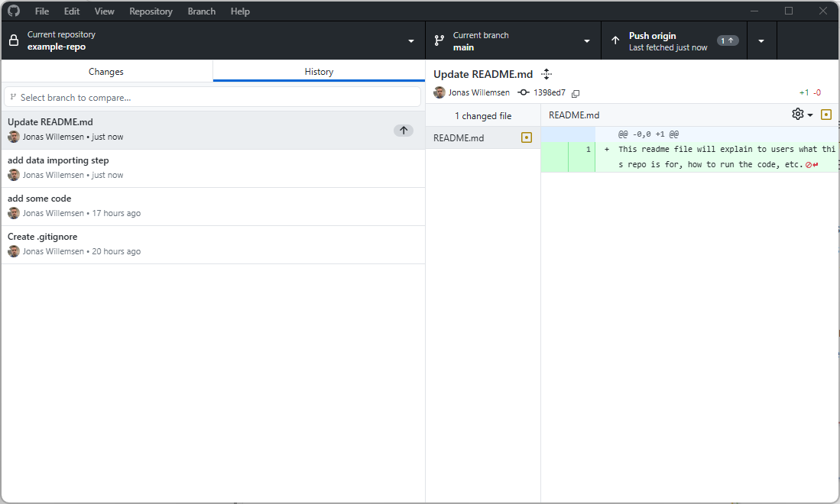Click the copy commit SHA icon
Viewport: 840px width, 504px height.
(x=576, y=93)
